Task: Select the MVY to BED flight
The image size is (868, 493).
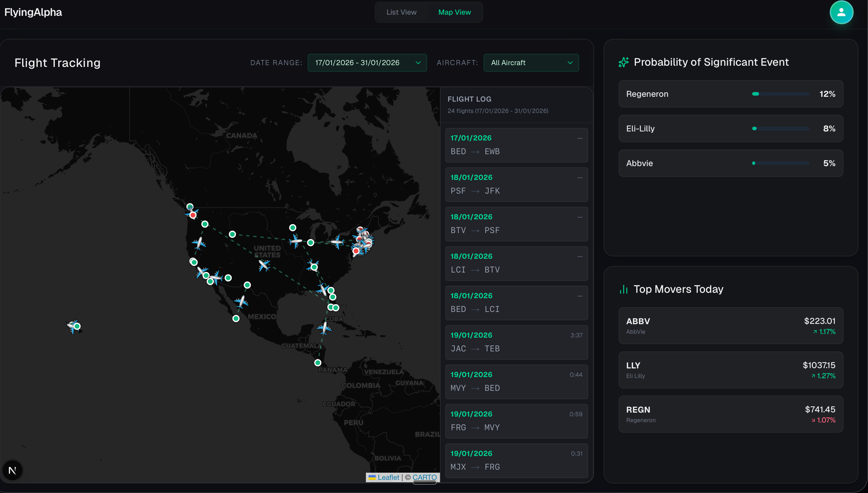Action: [x=516, y=382]
